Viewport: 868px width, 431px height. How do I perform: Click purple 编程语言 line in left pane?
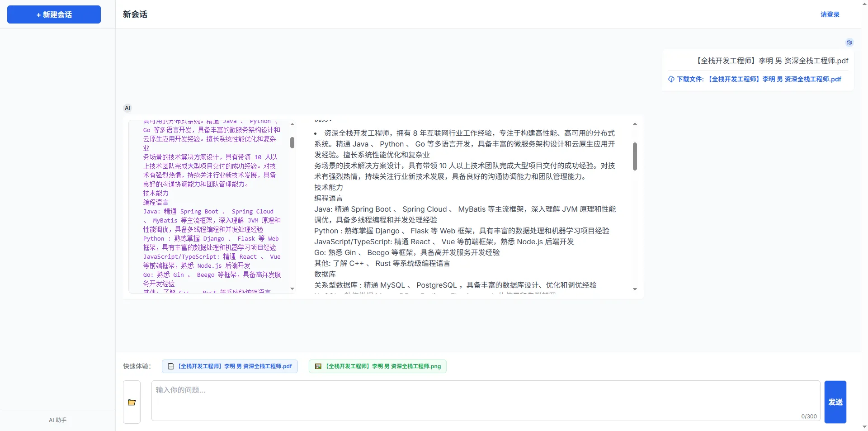156,202
